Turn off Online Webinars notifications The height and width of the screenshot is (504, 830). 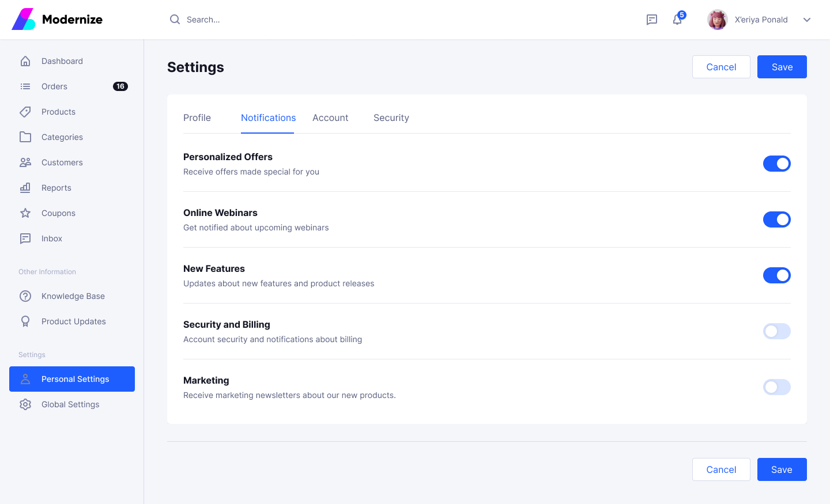[777, 219]
